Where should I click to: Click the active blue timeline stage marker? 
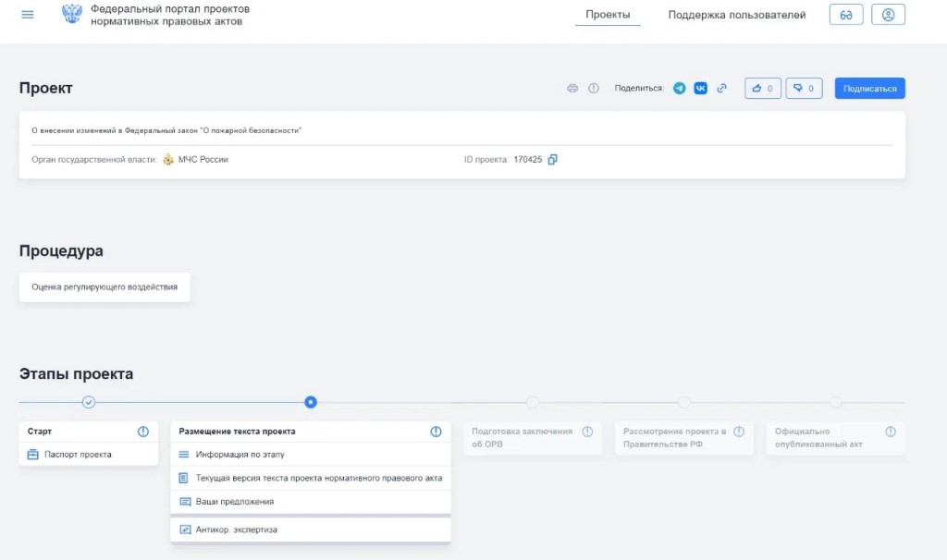pyautogui.click(x=311, y=402)
